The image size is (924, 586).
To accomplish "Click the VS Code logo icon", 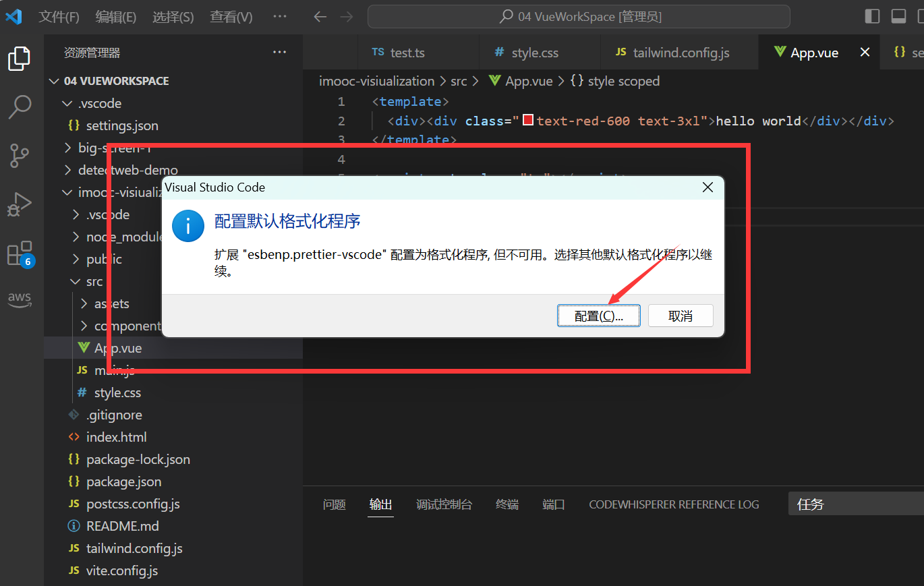I will [13, 16].
